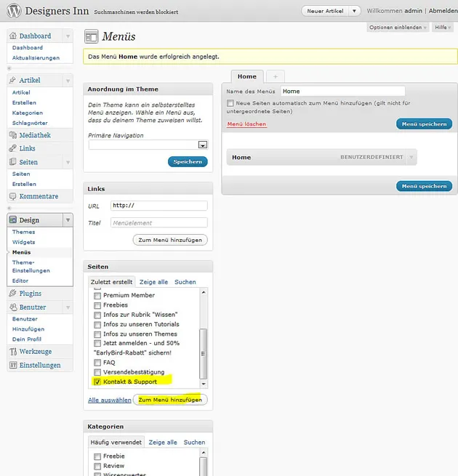
Task: Select Zuletzt erstellt tab in Seiten
Action: coord(112,282)
